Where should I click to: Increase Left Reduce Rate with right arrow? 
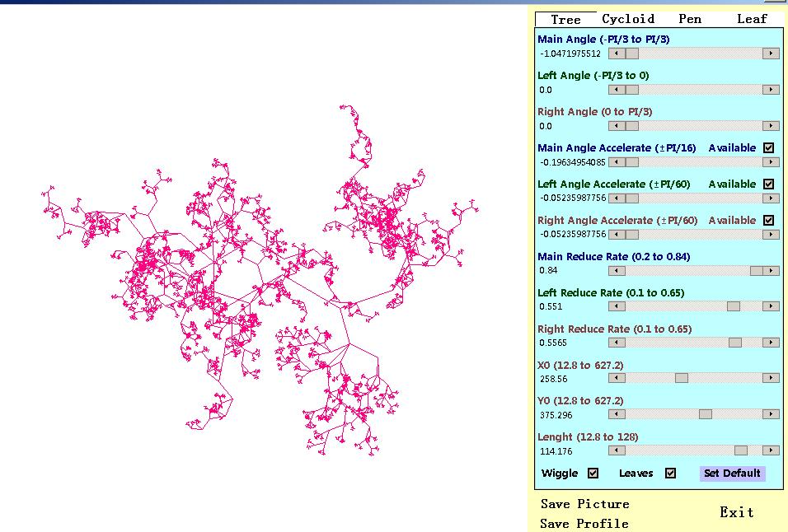pos(771,306)
